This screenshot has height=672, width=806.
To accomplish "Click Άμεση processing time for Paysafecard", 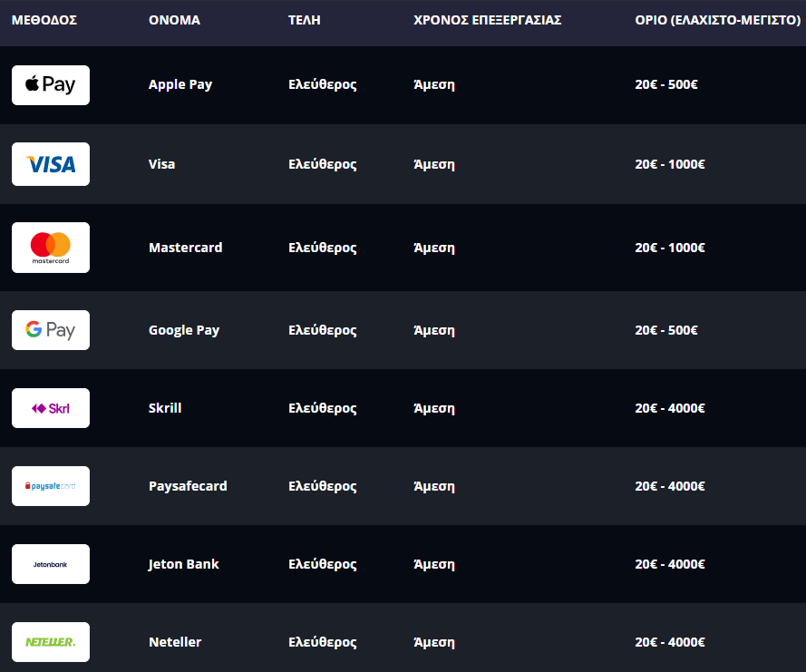I will (x=434, y=486).
